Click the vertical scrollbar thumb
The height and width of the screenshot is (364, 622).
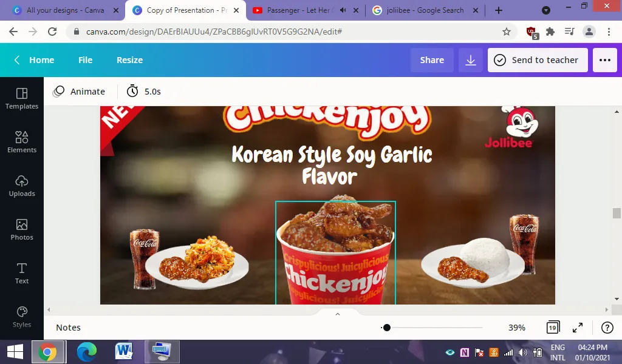[x=617, y=213]
